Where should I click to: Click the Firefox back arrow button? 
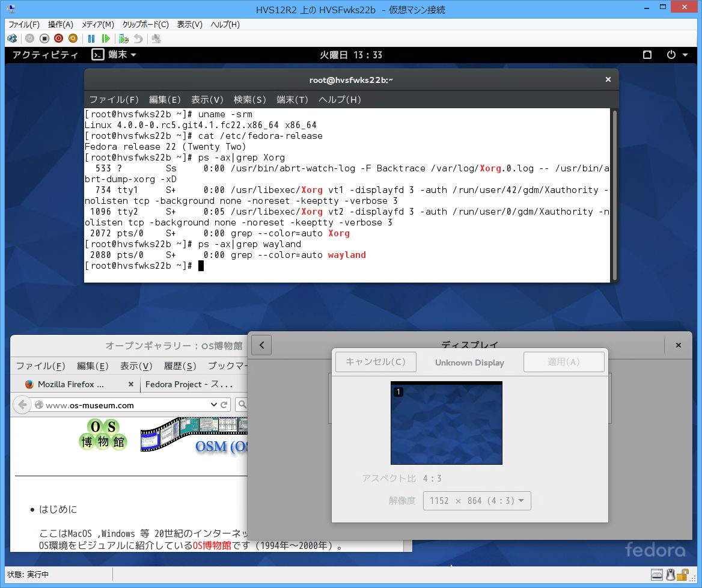tap(22, 405)
